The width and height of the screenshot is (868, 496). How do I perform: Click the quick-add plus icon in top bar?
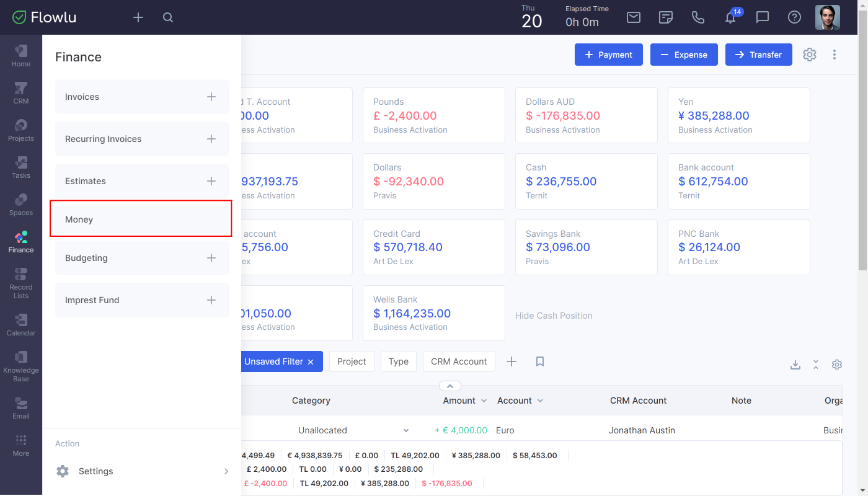tap(138, 17)
